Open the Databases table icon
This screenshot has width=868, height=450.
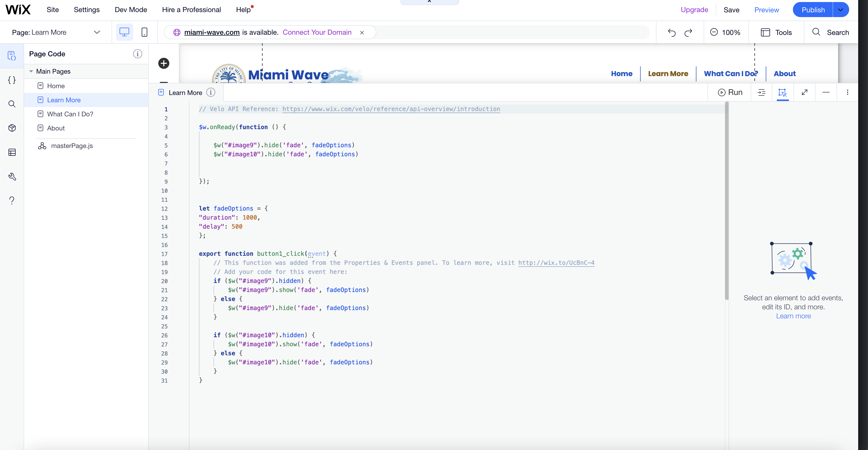[x=12, y=152]
